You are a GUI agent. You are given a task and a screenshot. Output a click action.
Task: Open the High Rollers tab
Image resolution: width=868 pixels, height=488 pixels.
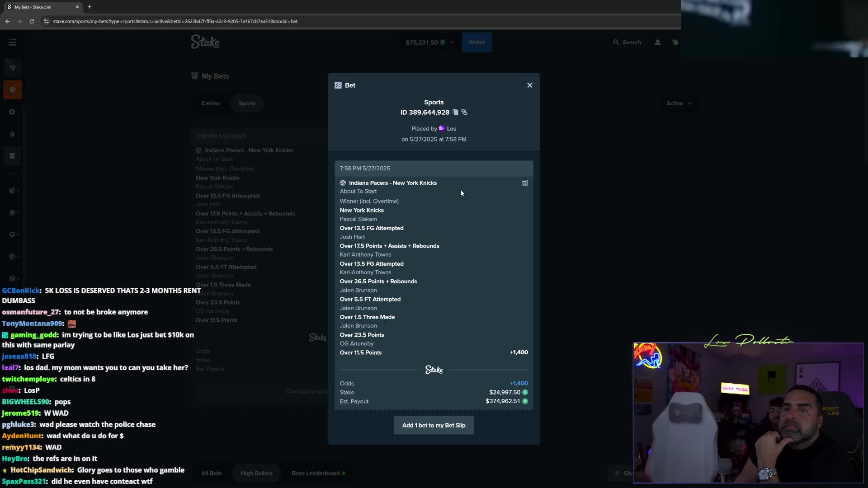click(256, 473)
